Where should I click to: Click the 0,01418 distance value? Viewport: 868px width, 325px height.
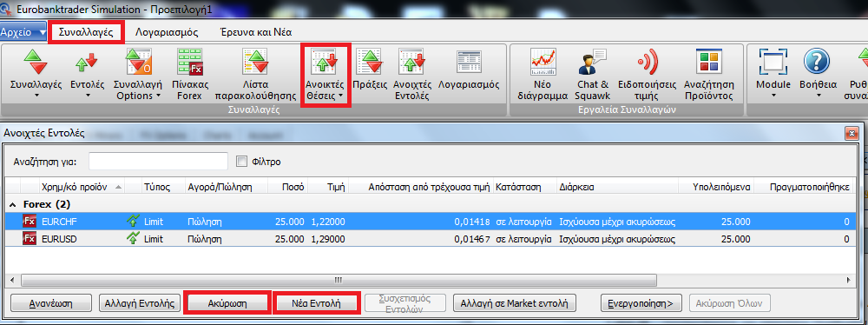472,222
